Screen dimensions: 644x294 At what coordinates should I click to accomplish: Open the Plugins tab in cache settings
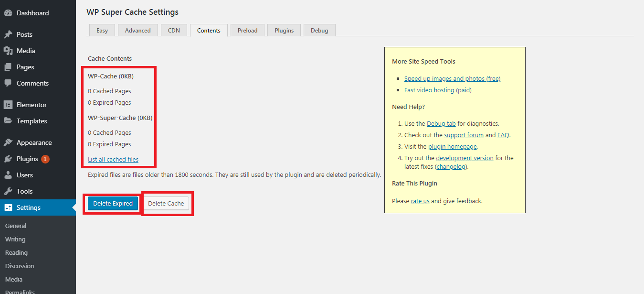[x=284, y=30]
